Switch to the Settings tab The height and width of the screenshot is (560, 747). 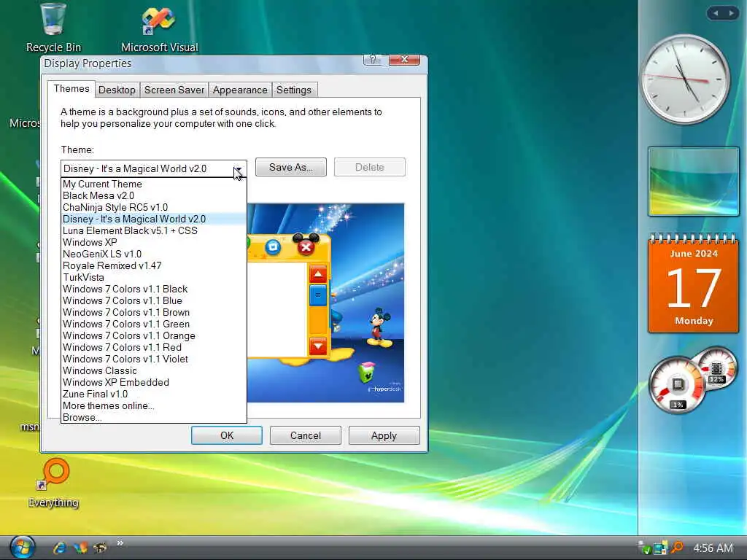tap(293, 90)
